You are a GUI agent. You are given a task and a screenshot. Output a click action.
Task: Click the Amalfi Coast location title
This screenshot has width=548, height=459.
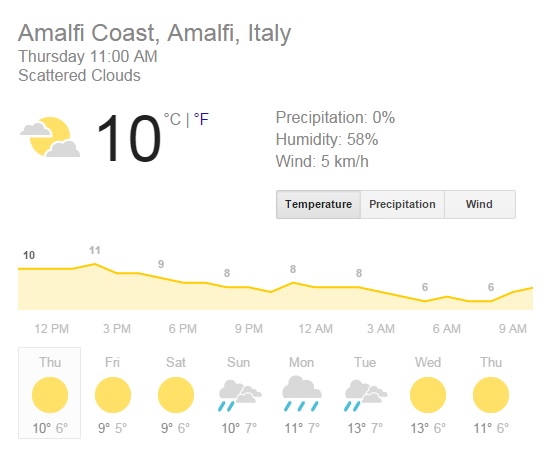tap(154, 33)
